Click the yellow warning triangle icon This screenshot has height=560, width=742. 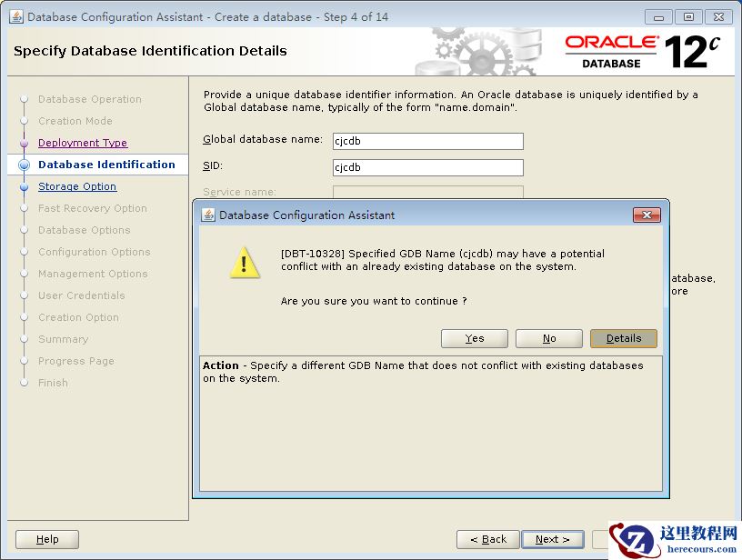(245, 263)
